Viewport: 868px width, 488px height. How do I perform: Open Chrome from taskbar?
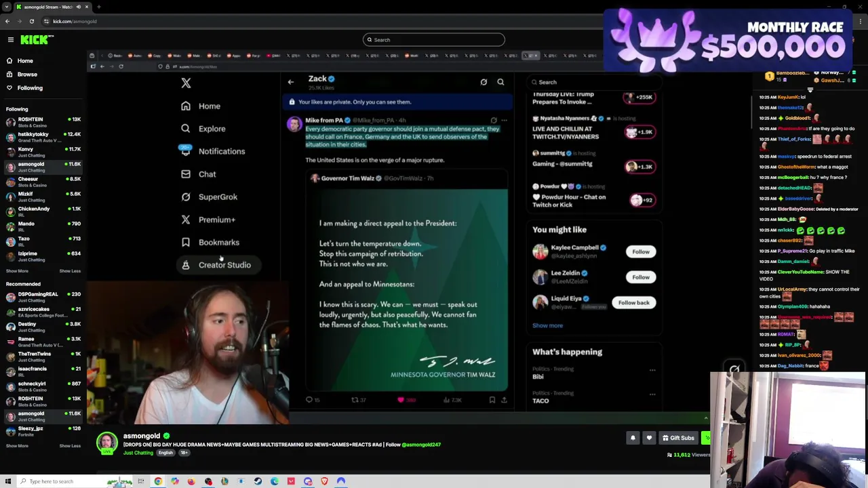pos(158,482)
